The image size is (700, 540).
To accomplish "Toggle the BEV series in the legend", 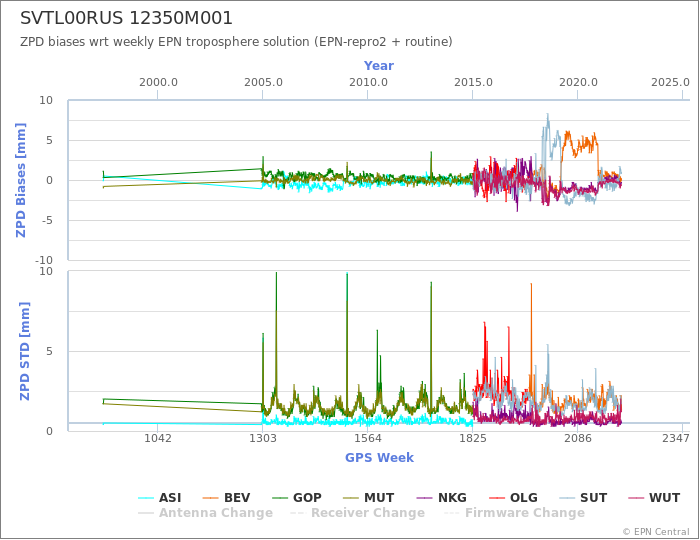I will (226, 498).
